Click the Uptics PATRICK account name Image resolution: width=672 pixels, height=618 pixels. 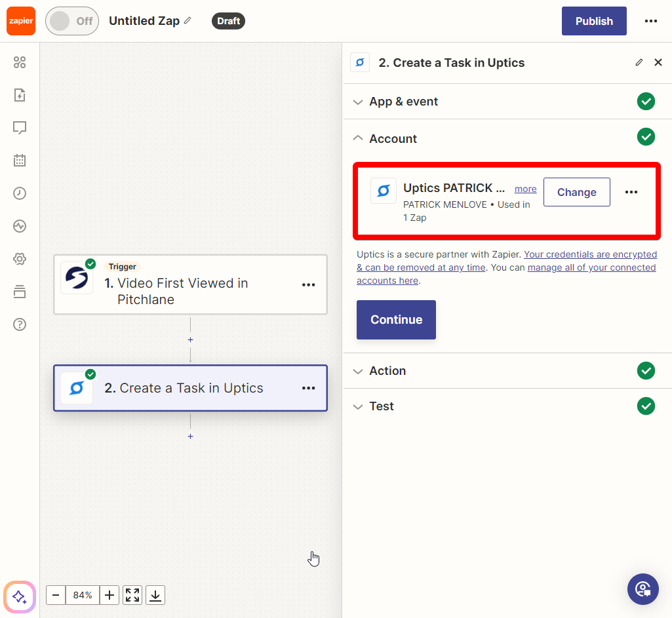coord(454,188)
